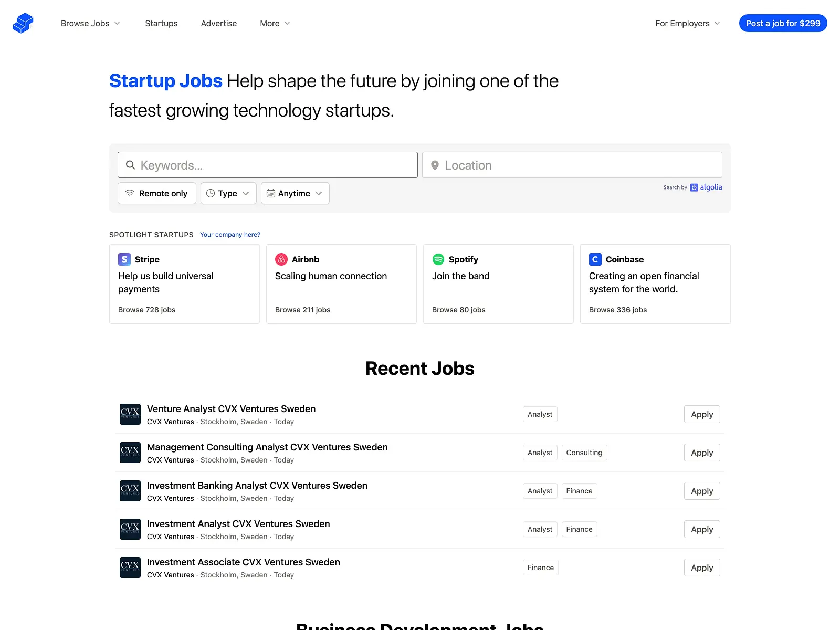
Task: Click Analyst tag on Investment Analyst row
Action: pyautogui.click(x=540, y=529)
